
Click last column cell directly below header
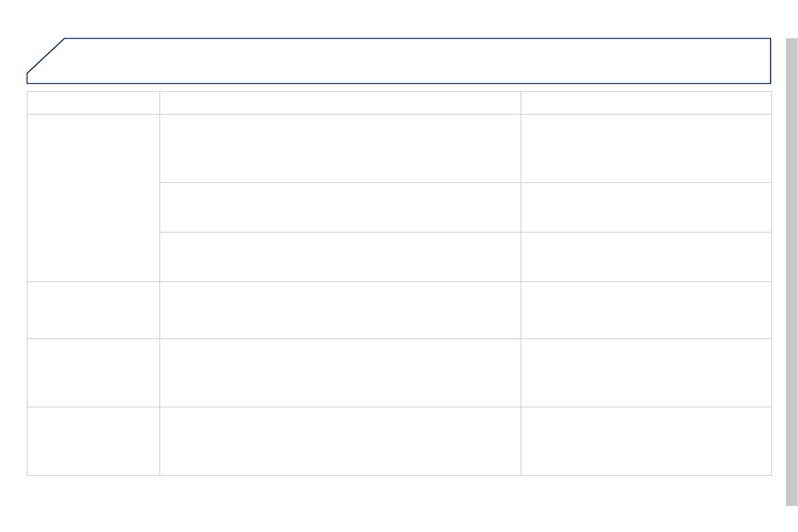(646, 148)
